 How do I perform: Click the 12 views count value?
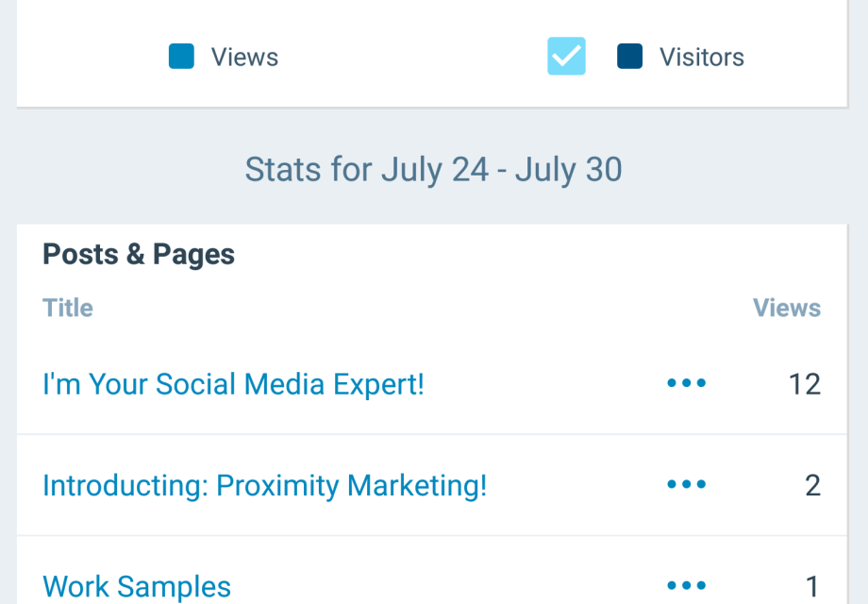(x=804, y=384)
